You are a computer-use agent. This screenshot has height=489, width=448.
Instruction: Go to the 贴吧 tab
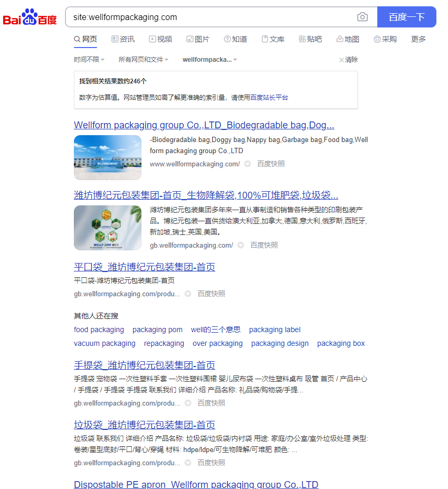pyautogui.click(x=310, y=39)
